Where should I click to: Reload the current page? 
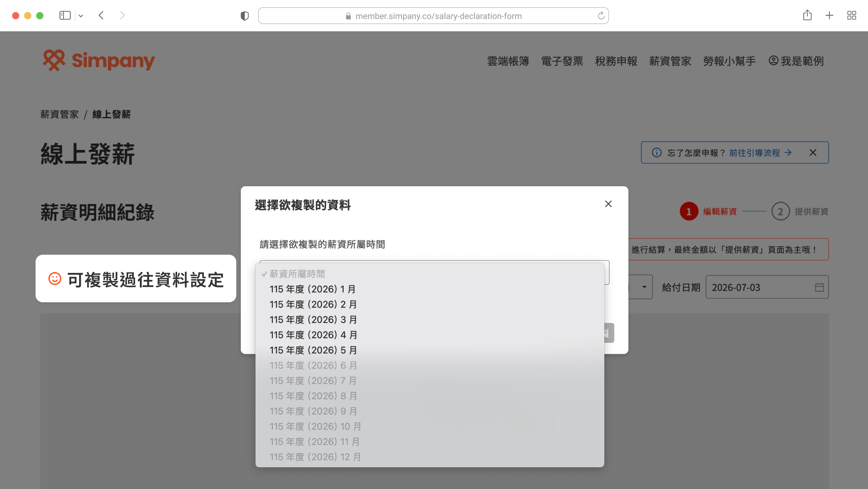point(600,16)
